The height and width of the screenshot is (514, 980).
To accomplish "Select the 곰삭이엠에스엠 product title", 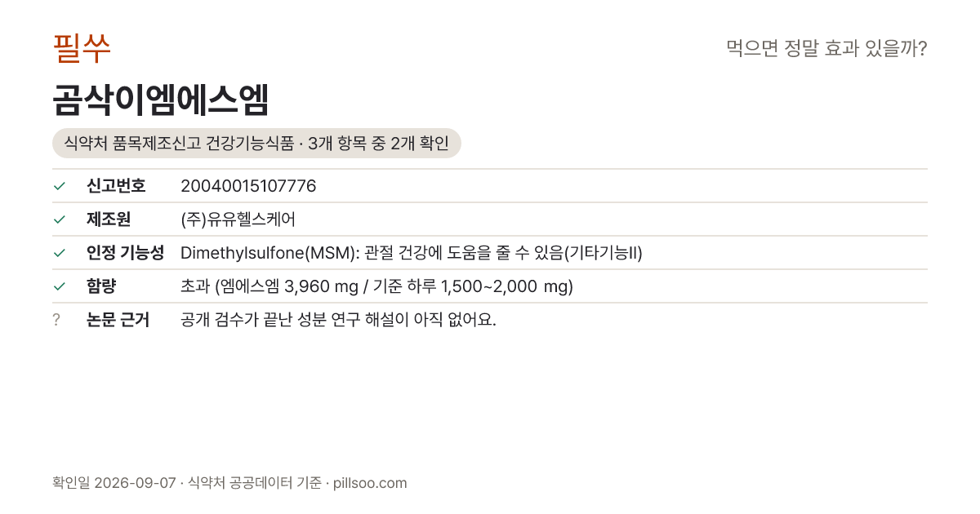I will click(160, 100).
